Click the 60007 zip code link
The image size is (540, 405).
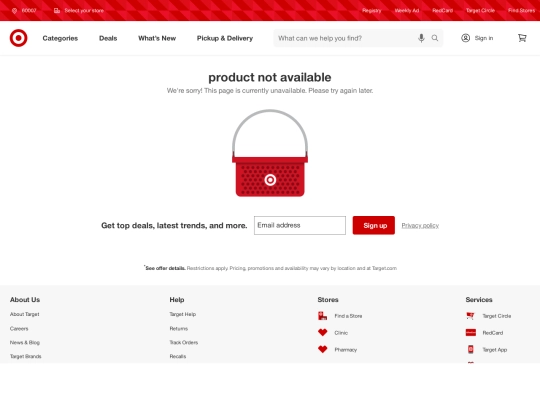[29, 11]
